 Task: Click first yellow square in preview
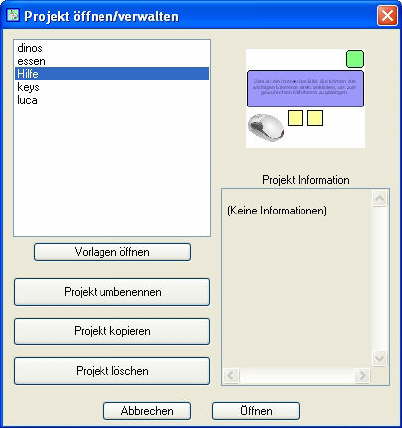tap(295, 118)
